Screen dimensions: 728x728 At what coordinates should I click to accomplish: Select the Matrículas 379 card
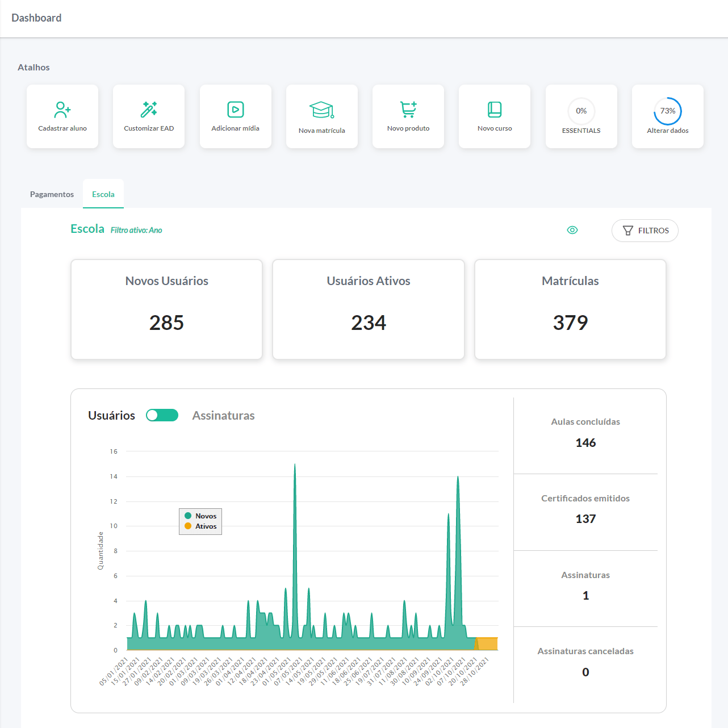[570, 309]
